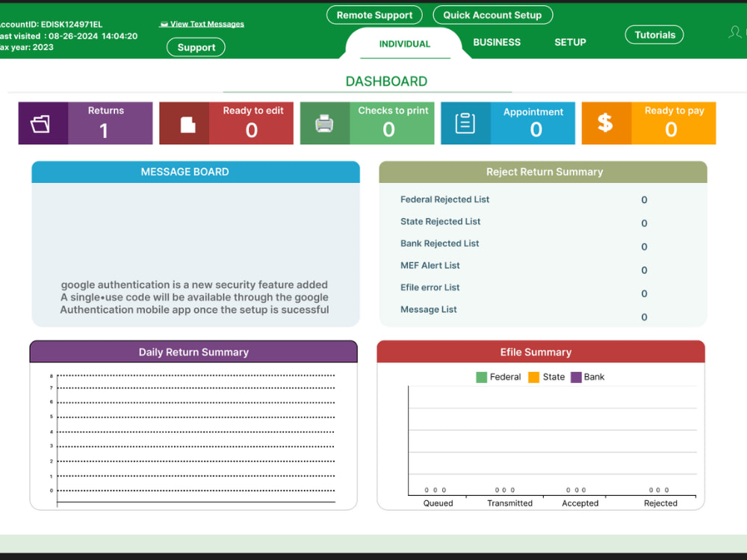Toggle Federal legend green swatch
Viewport: 747px width, 560px height.
click(x=481, y=377)
